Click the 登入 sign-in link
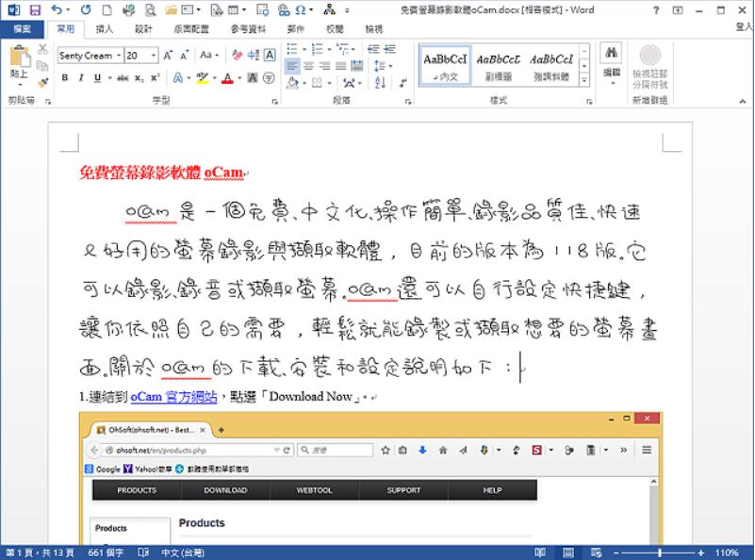 [x=744, y=27]
